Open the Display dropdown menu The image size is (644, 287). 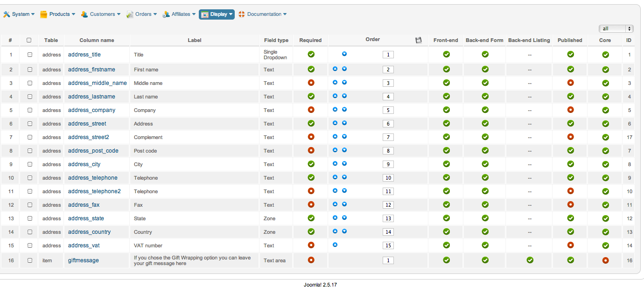coord(217,14)
